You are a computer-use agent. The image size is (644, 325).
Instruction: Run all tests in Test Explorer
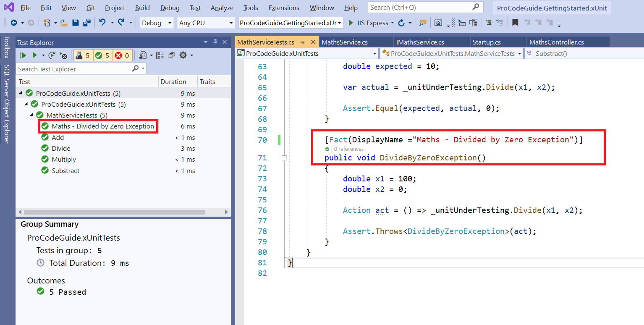tap(23, 55)
